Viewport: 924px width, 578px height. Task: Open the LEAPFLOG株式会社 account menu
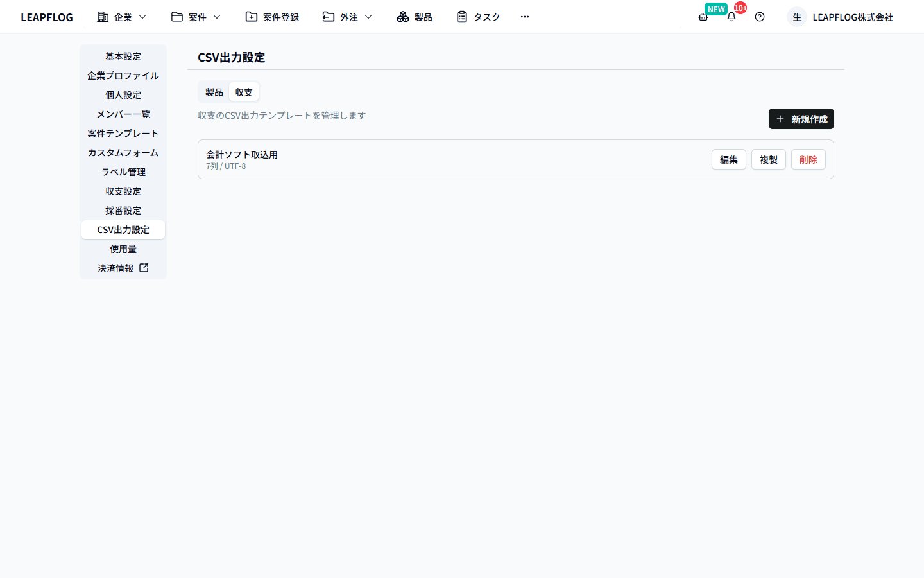tap(853, 17)
